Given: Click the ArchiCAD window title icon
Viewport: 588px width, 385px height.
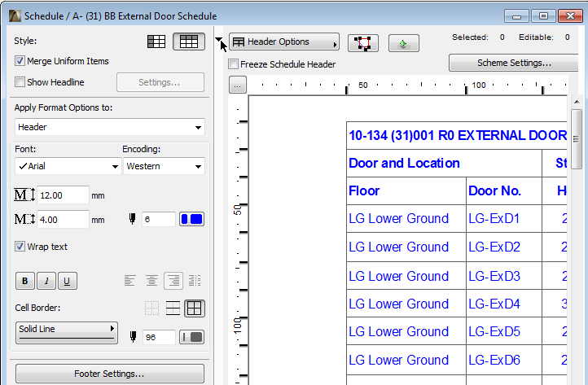Looking at the screenshot, I should coord(15,16).
